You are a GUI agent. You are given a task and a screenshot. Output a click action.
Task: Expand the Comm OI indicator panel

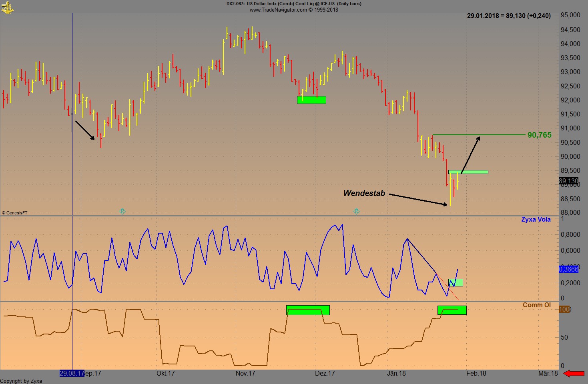pyautogui.click(x=536, y=305)
